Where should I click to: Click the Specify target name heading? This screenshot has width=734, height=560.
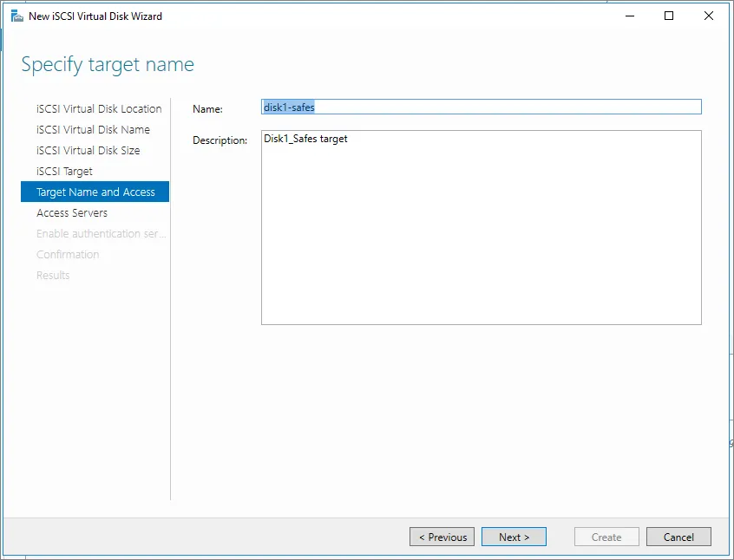(x=108, y=65)
